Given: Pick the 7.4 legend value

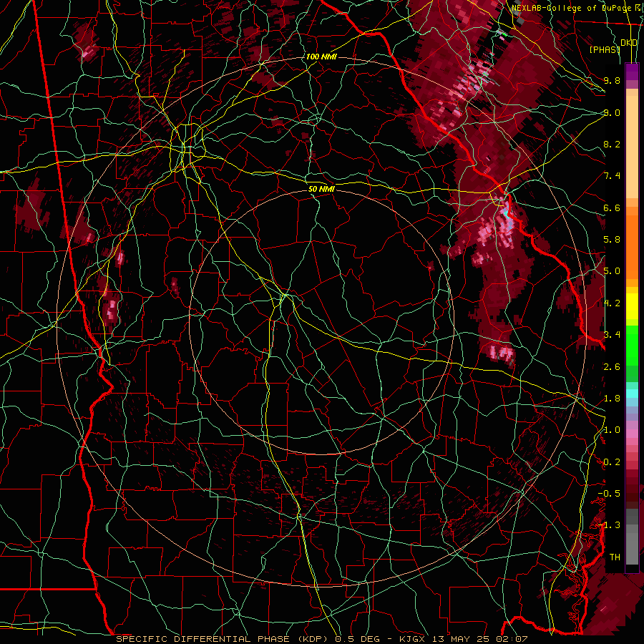Looking at the screenshot, I should click(612, 176).
